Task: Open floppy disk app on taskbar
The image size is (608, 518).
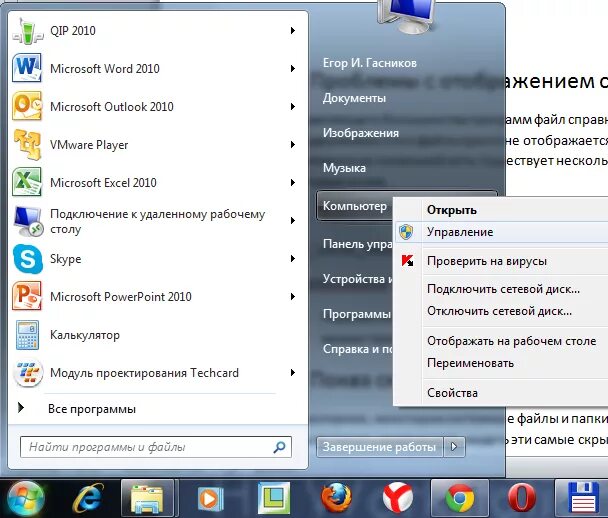Action: (x=584, y=498)
